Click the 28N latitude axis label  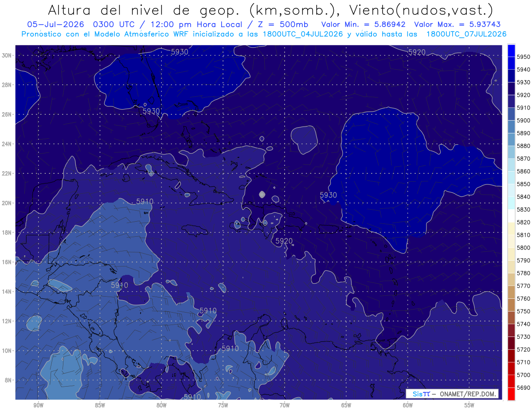[x=7, y=85]
